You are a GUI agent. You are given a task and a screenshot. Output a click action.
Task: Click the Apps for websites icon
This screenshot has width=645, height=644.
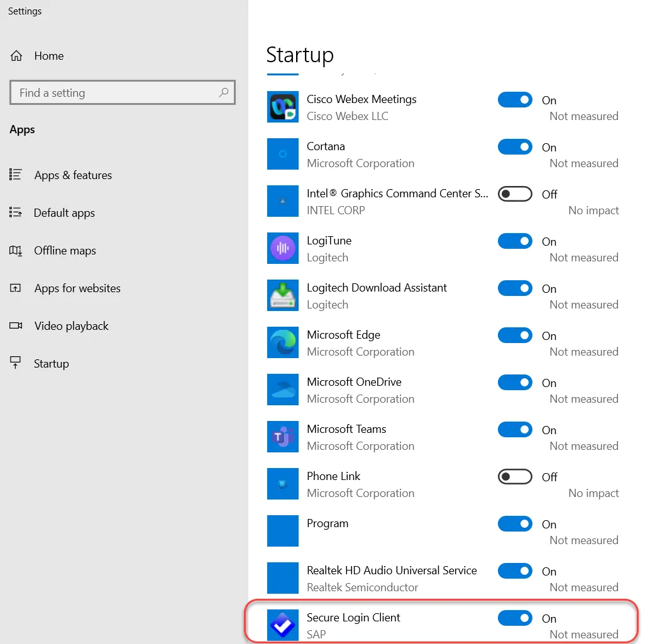click(16, 288)
